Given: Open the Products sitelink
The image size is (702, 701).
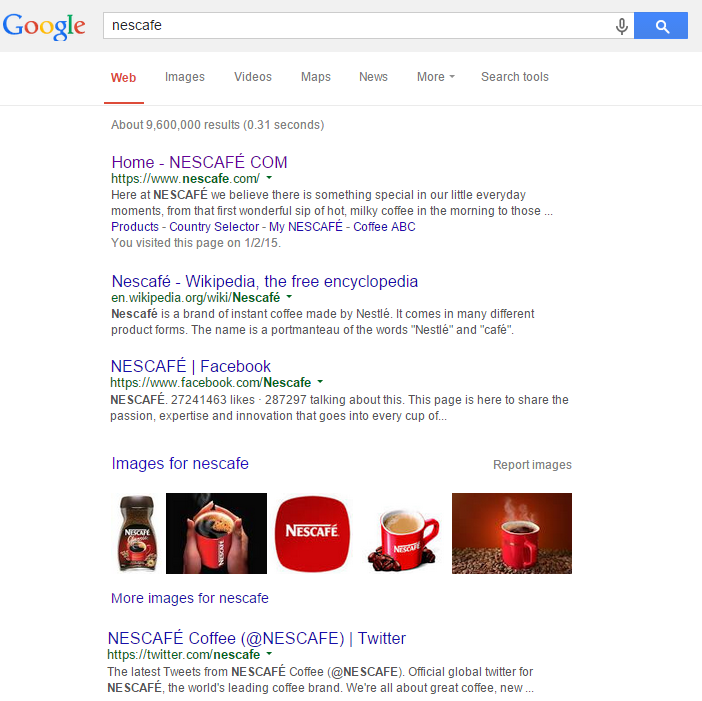Looking at the screenshot, I should coord(135,227).
